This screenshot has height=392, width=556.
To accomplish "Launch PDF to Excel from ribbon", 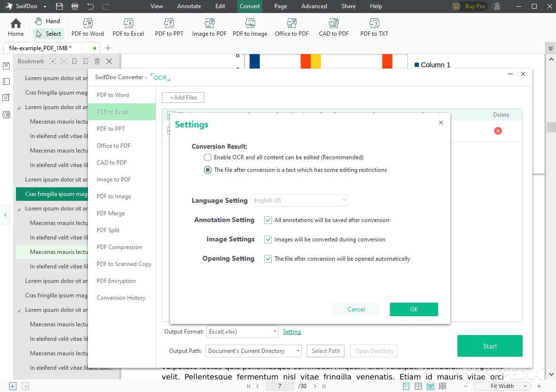I will click(128, 28).
